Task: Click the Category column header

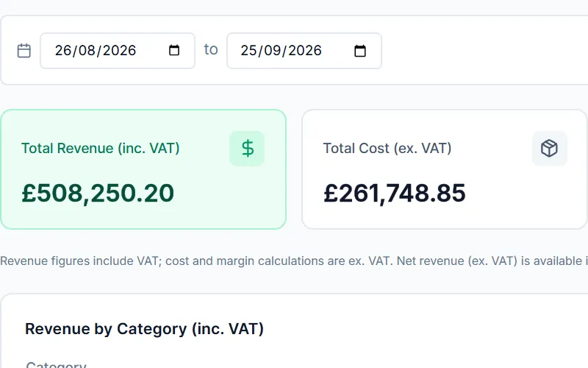Action: click(x=56, y=364)
